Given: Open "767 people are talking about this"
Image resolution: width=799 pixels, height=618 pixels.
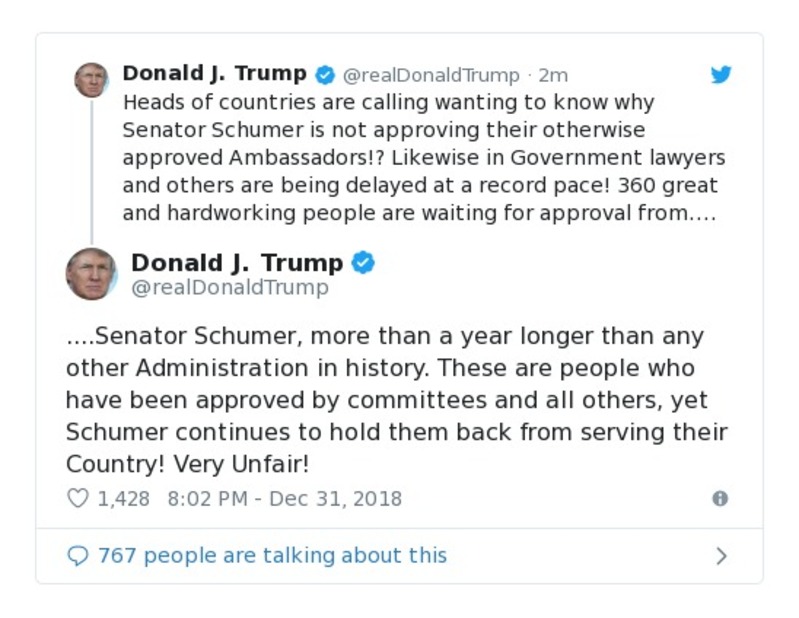Looking at the screenshot, I should pyautogui.click(x=272, y=555).
